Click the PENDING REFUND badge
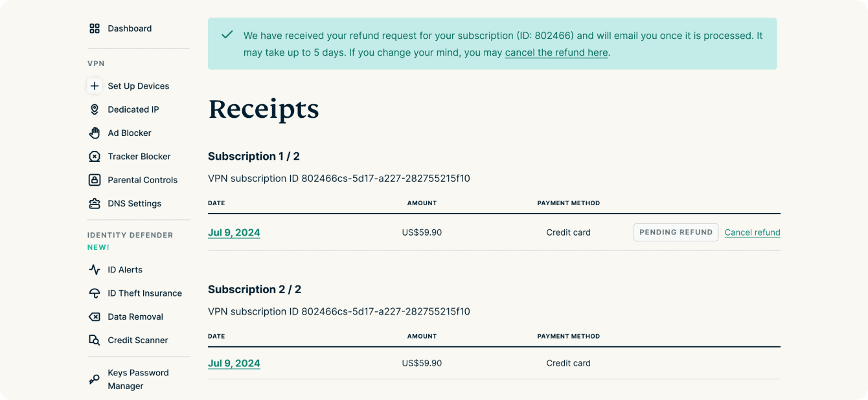This screenshot has height=400, width=868. (x=676, y=232)
